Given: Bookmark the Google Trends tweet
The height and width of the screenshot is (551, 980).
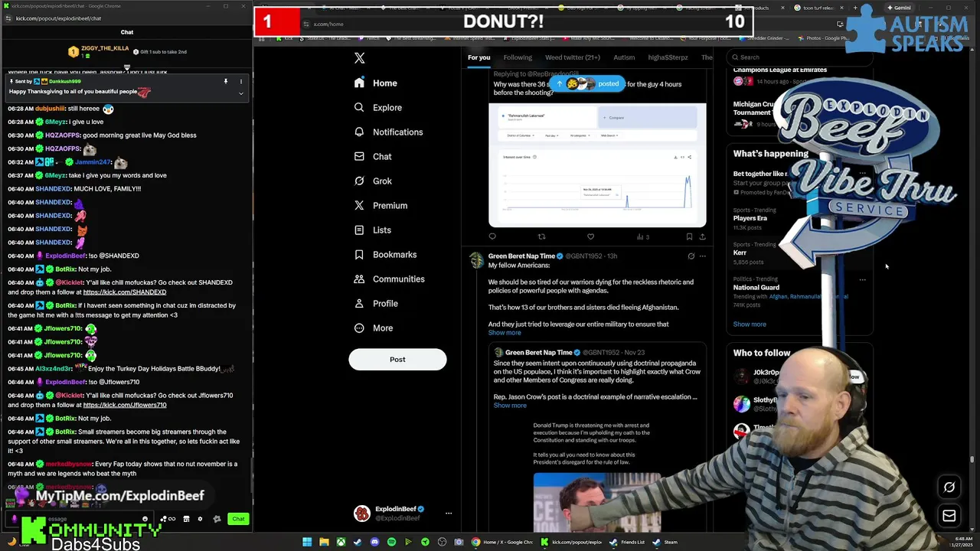Looking at the screenshot, I should coord(689,236).
